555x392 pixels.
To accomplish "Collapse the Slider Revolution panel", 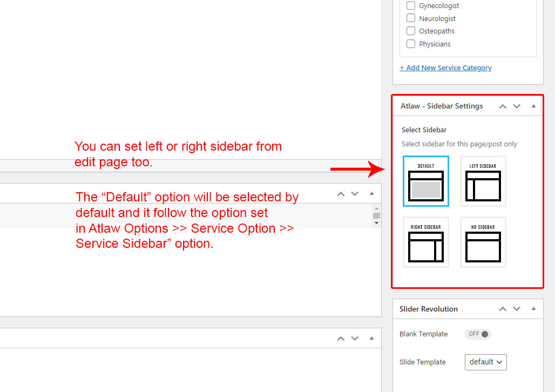I will pyautogui.click(x=533, y=309).
